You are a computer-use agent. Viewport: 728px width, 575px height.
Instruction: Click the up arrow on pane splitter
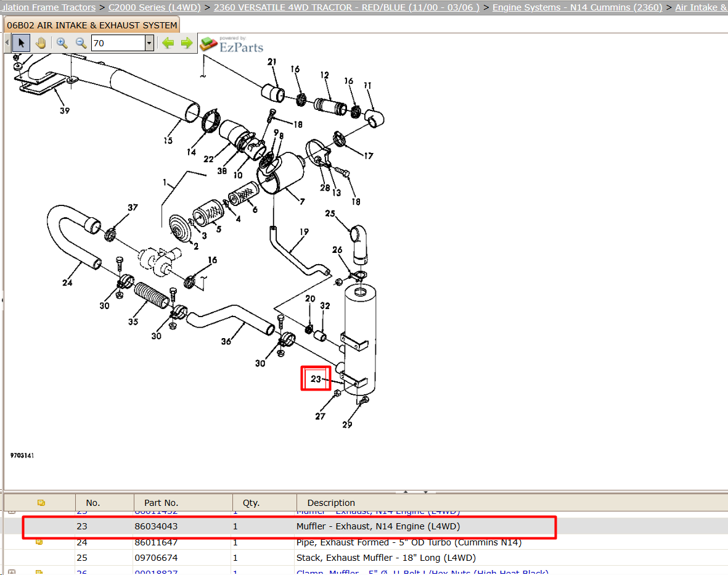(406, 491)
